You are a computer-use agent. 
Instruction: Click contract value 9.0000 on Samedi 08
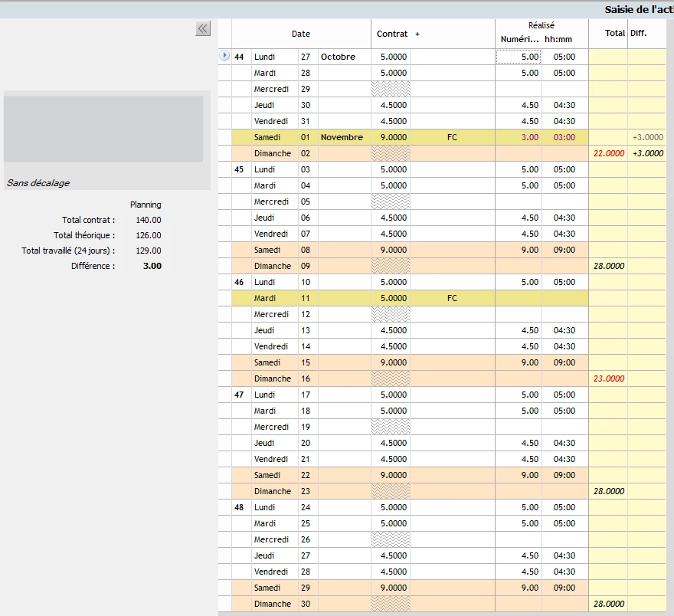pyautogui.click(x=394, y=251)
